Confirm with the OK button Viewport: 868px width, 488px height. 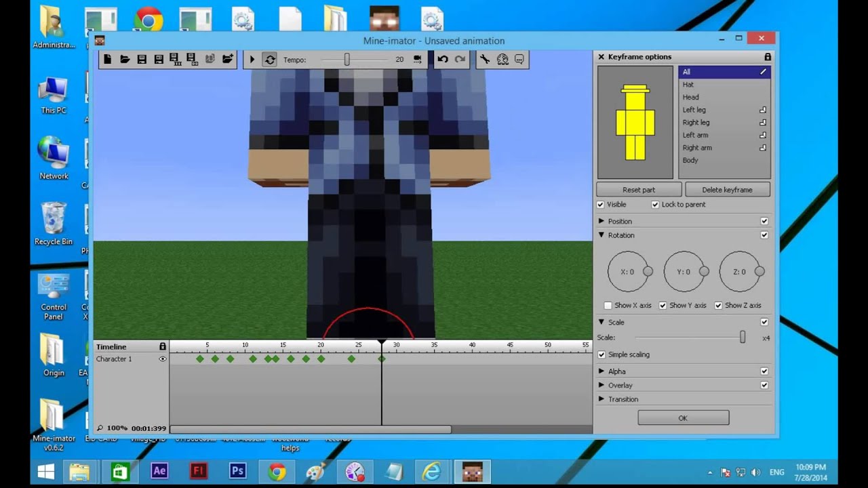click(x=683, y=418)
